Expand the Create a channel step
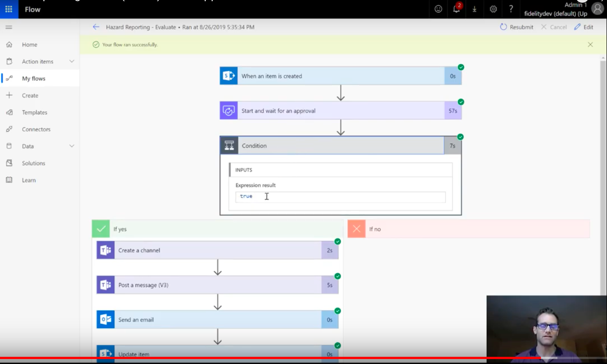 point(217,250)
